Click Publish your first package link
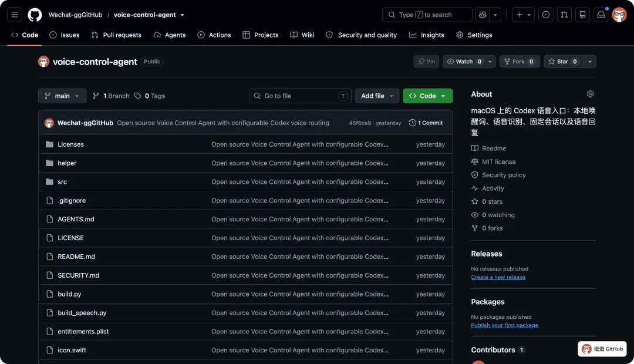The width and height of the screenshot is (634, 364). point(505,326)
